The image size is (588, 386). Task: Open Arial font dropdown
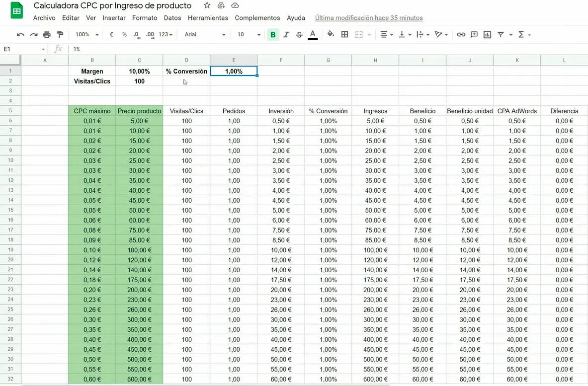pyautogui.click(x=205, y=34)
